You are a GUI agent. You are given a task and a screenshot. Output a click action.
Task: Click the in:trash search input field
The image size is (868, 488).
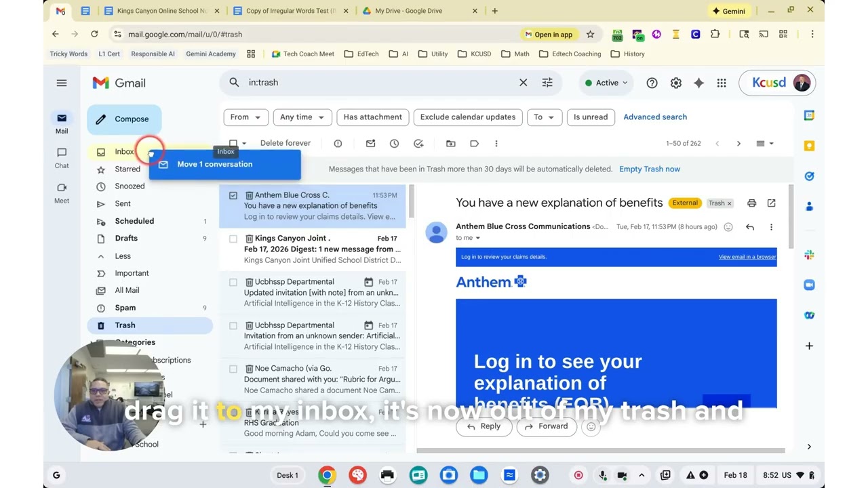point(380,83)
